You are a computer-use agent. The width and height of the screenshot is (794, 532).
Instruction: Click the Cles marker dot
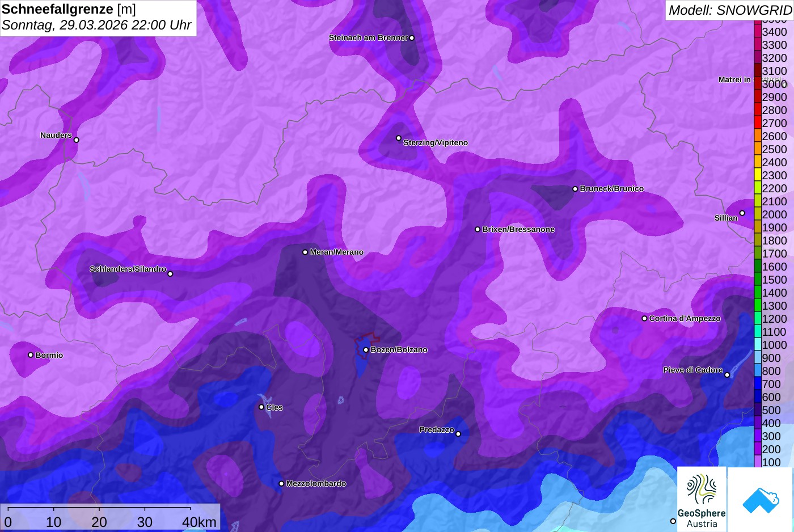click(x=261, y=407)
